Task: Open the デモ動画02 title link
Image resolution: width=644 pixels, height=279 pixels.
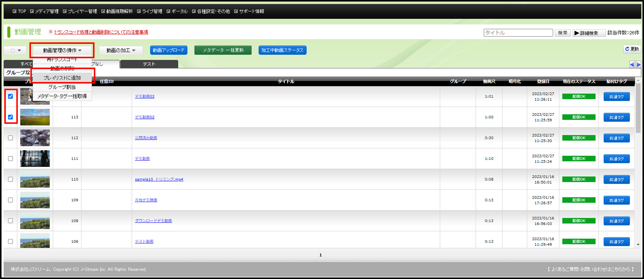Action: 145,117
